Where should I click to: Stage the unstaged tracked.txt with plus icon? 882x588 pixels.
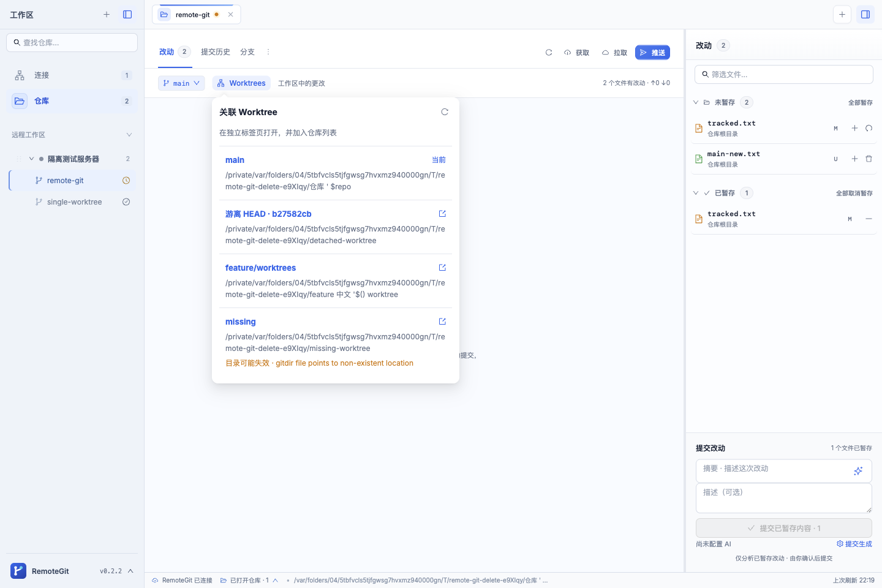tap(854, 128)
